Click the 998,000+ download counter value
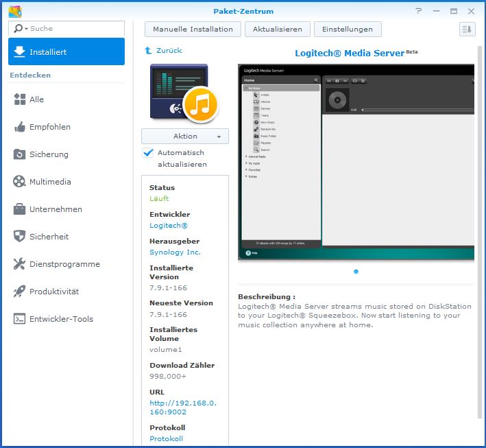The width and height of the screenshot is (486, 448). (x=168, y=376)
